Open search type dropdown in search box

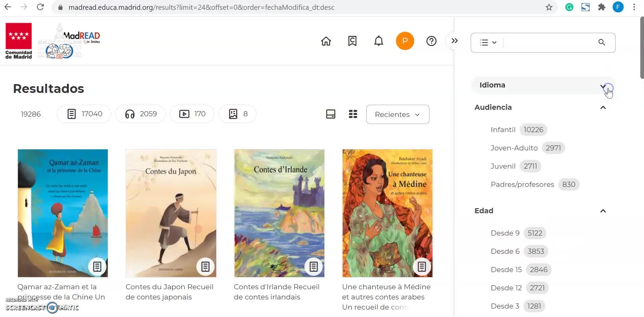point(488,43)
